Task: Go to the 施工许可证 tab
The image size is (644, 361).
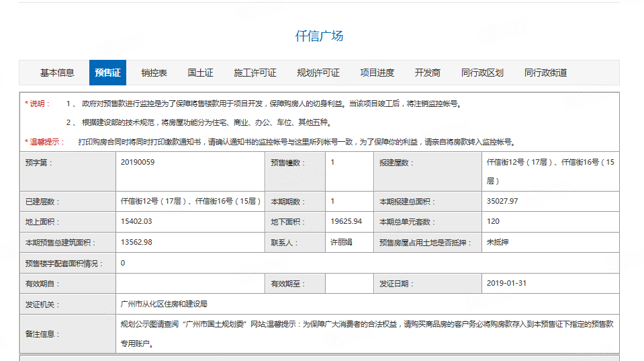Action: (255, 73)
